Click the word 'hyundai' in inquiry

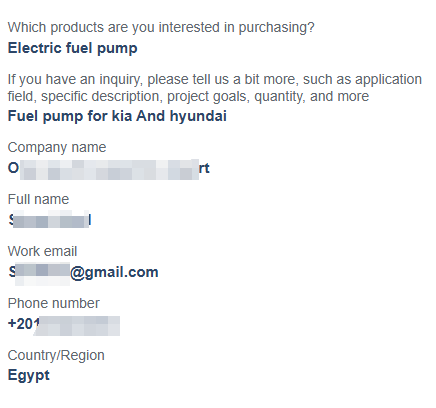(x=198, y=116)
